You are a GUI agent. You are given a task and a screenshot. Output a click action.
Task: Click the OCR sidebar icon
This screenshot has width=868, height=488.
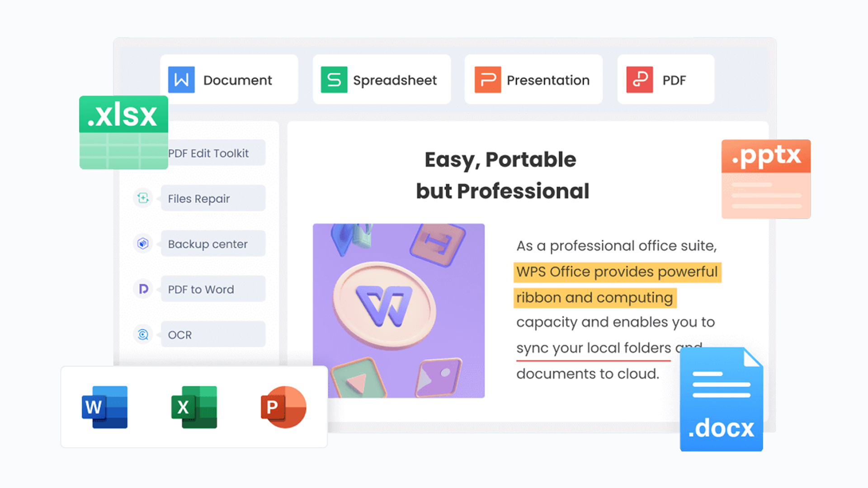[x=143, y=334]
